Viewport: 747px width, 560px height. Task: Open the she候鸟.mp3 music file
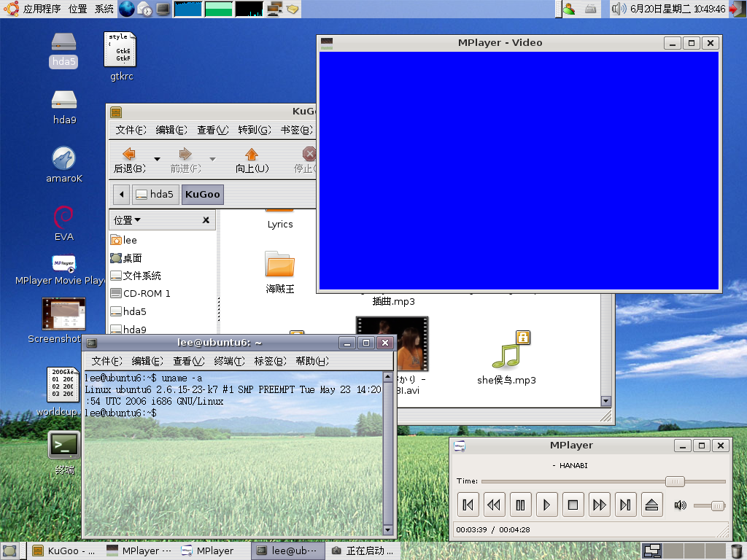506,357
